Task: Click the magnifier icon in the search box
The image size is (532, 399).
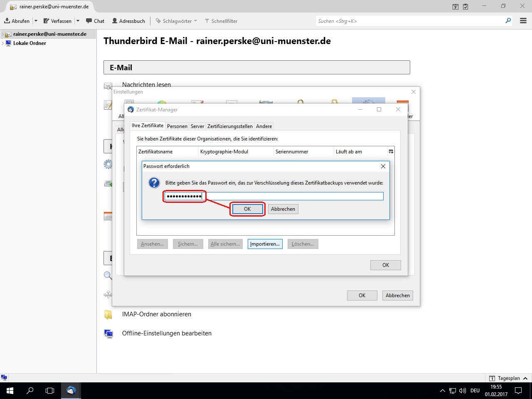Action: click(x=508, y=21)
